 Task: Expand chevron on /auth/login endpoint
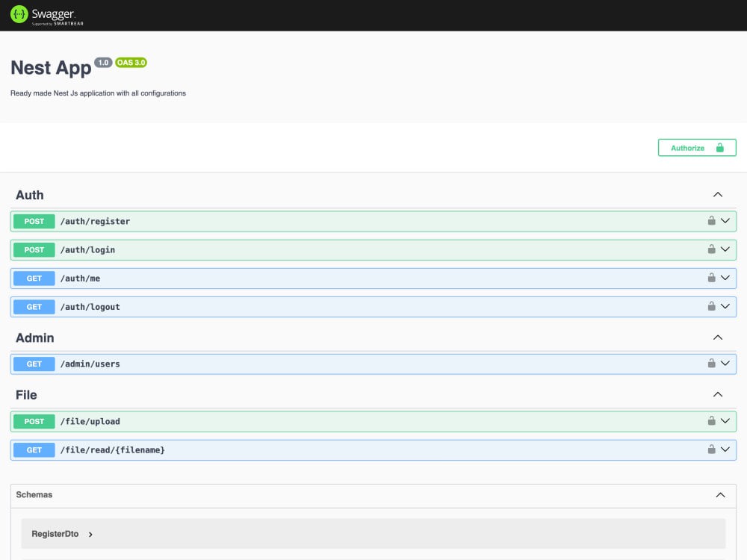coord(725,249)
